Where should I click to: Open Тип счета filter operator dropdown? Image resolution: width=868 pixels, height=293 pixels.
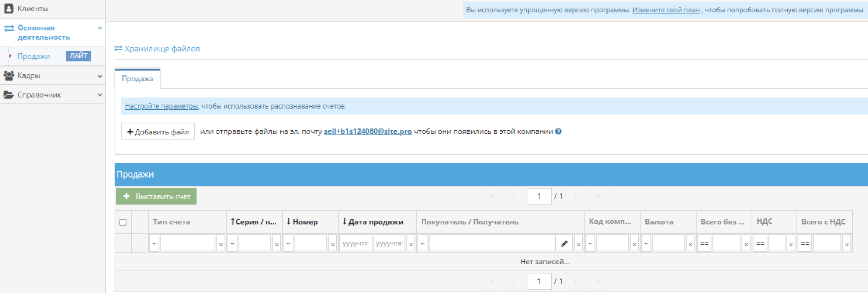coord(155,244)
